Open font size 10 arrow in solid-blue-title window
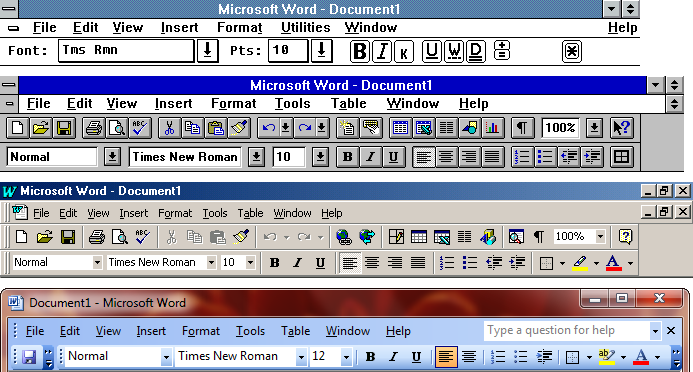693x372 pixels. point(320,157)
